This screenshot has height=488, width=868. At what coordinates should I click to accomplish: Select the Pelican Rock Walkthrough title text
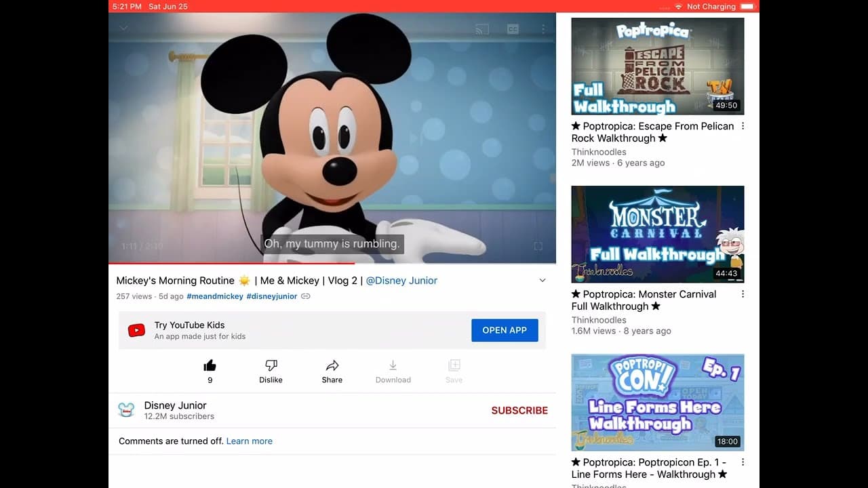653,132
